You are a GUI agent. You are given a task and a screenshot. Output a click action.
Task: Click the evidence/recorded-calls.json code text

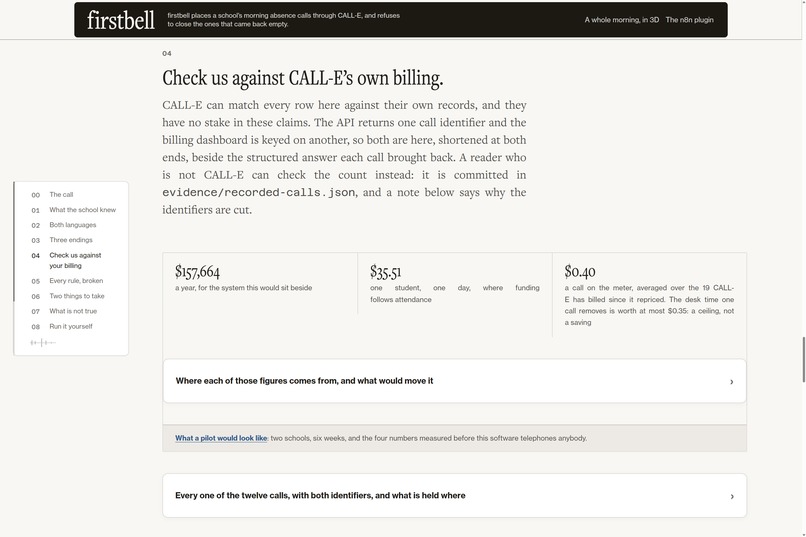tap(259, 193)
